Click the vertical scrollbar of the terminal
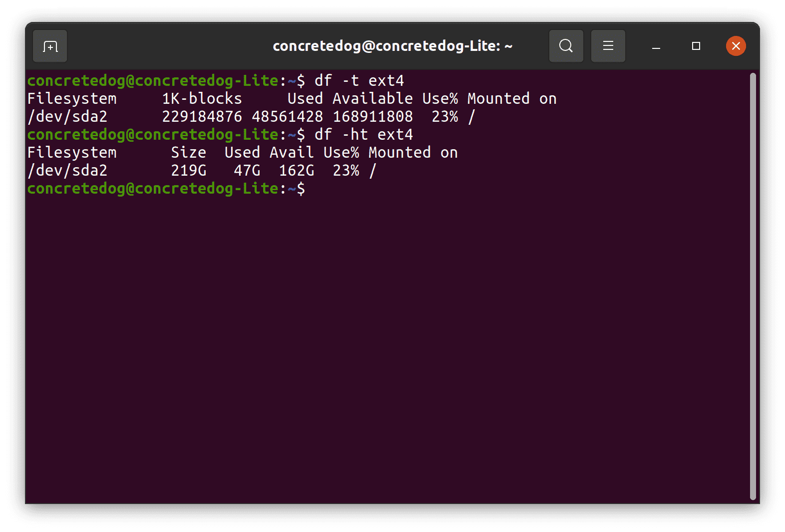Viewport: 785px width, 532px height. pyautogui.click(x=753, y=286)
